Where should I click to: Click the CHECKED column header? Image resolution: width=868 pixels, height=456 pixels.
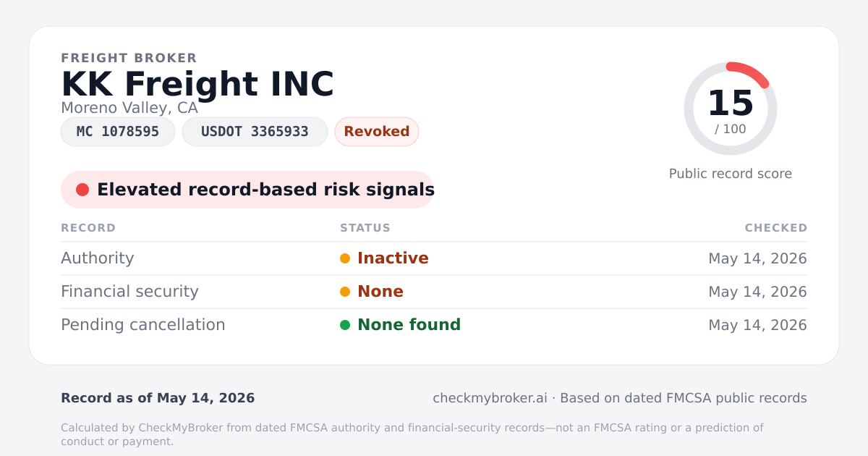pyautogui.click(x=776, y=228)
